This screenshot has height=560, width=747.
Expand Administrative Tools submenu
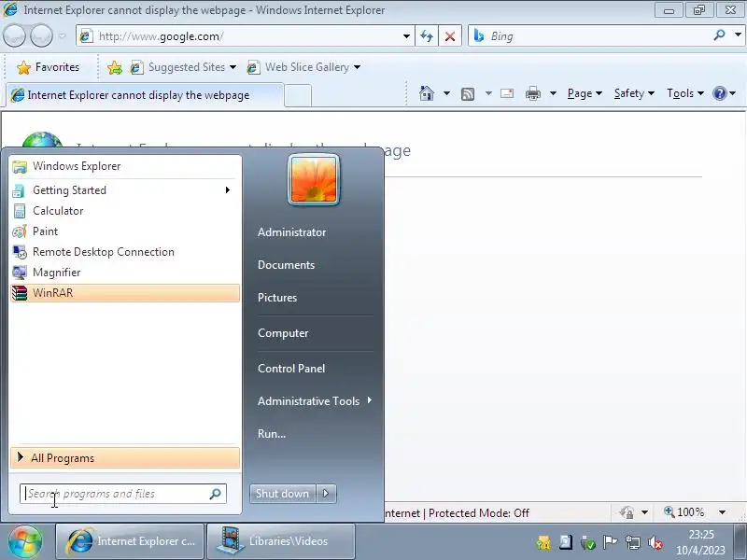[x=315, y=401]
